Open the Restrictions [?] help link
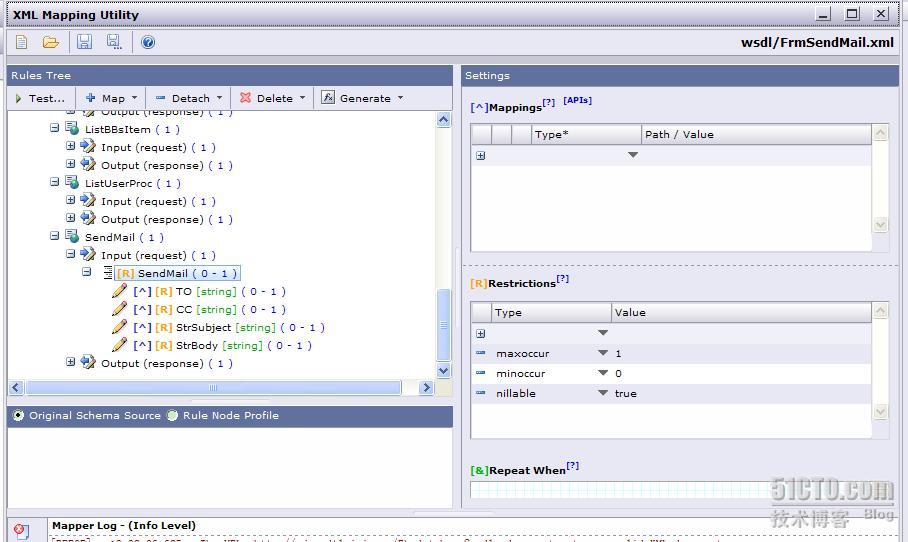 coord(563,279)
